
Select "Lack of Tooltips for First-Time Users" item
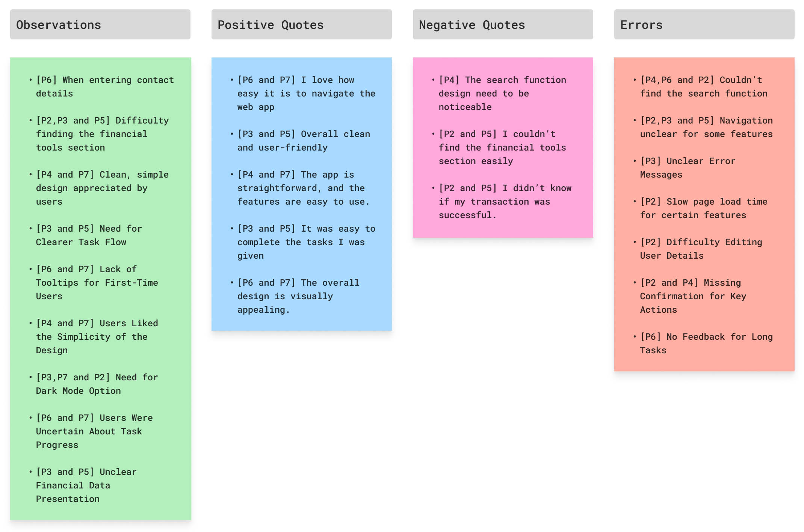tap(97, 283)
